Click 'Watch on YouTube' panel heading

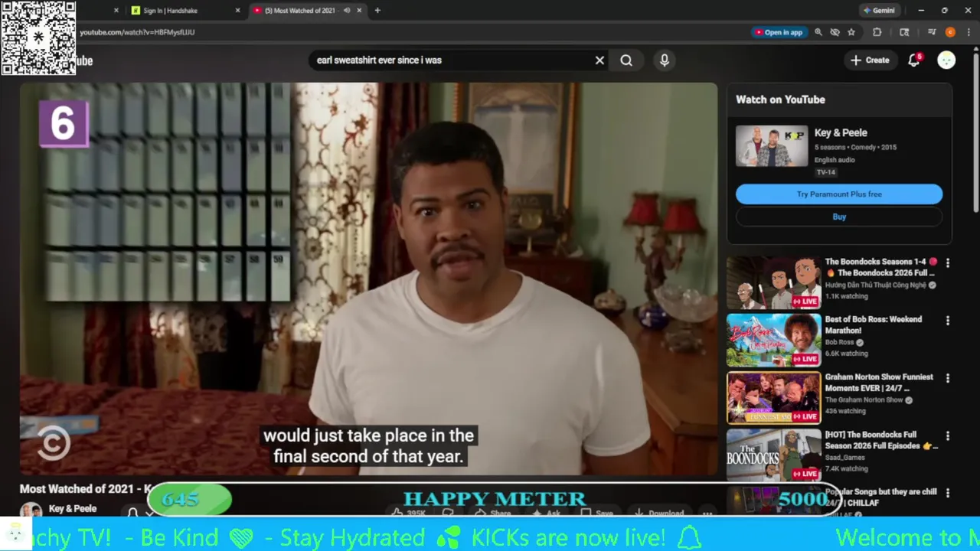780,99
